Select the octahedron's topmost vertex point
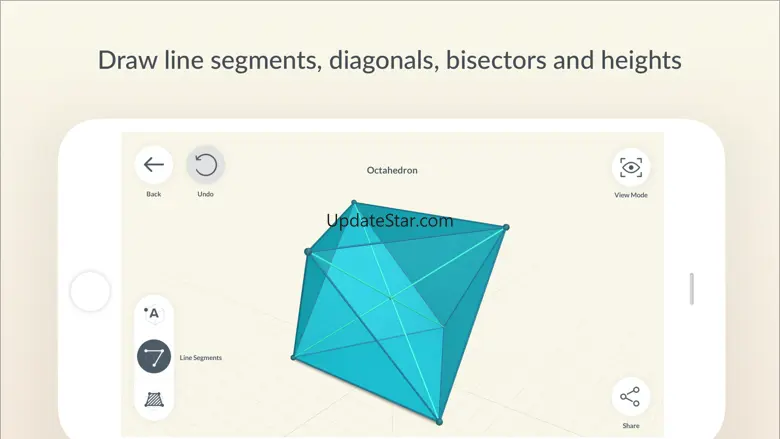Viewport: 780px width, 439px height. click(x=354, y=203)
